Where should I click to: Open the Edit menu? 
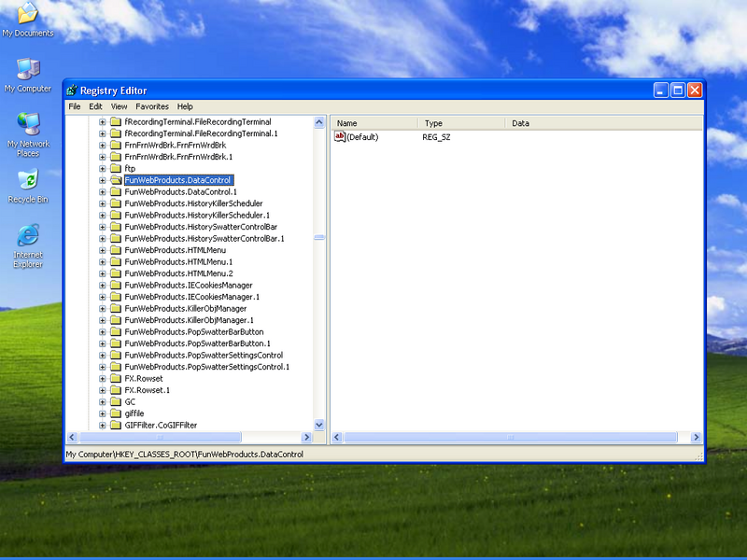95,106
